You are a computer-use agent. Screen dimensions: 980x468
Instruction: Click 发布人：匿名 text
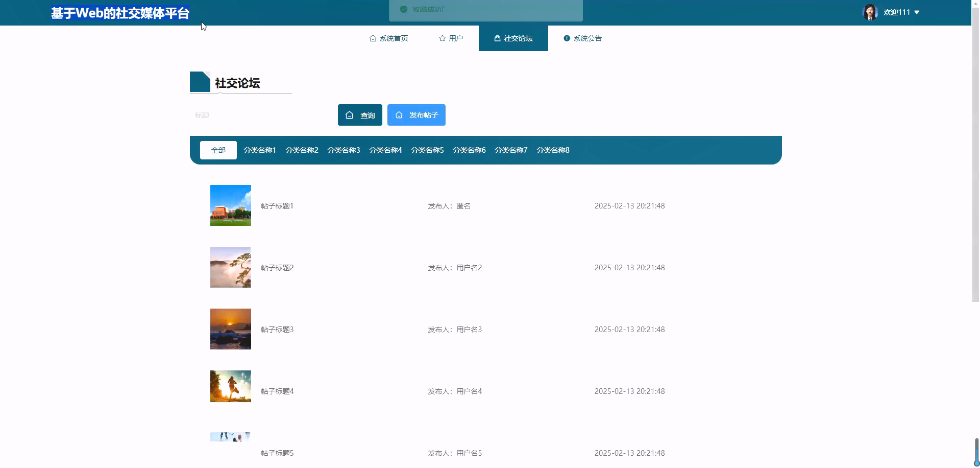click(x=449, y=206)
